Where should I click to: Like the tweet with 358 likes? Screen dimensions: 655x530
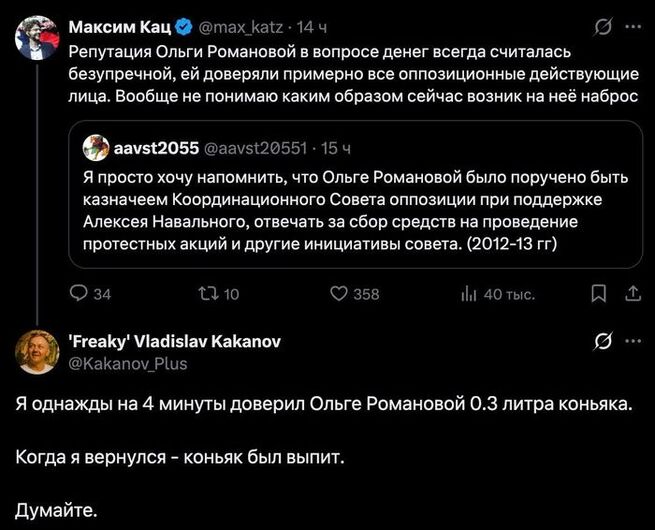pos(338,293)
